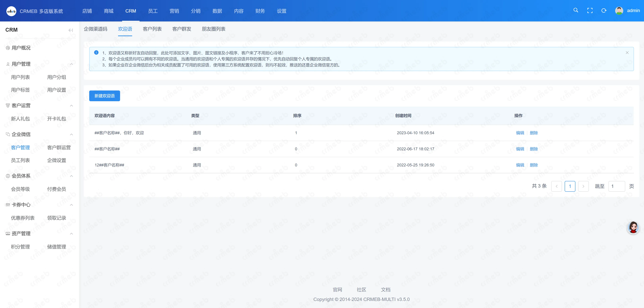Collapse the CRM sidebar with arrow icon
644x308 pixels.
pos(71,30)
